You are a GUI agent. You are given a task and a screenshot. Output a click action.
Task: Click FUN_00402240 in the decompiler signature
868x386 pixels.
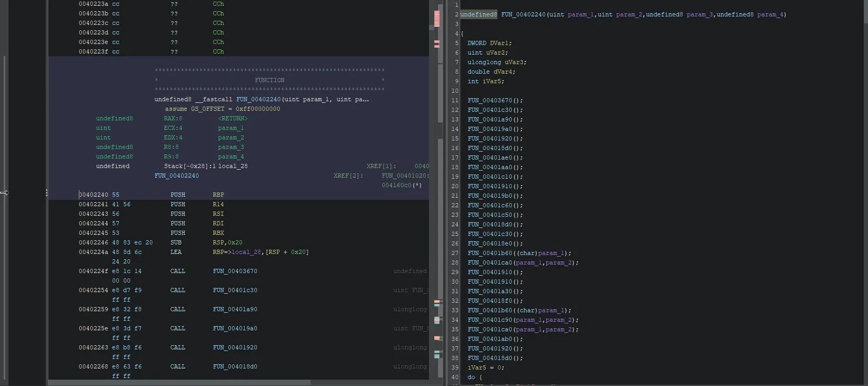click(523, 14)
